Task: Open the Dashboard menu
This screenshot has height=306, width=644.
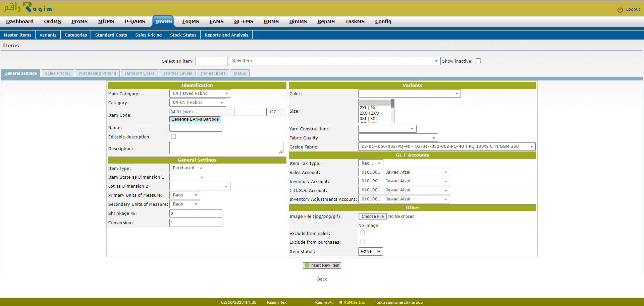Action: coord(20,21)
